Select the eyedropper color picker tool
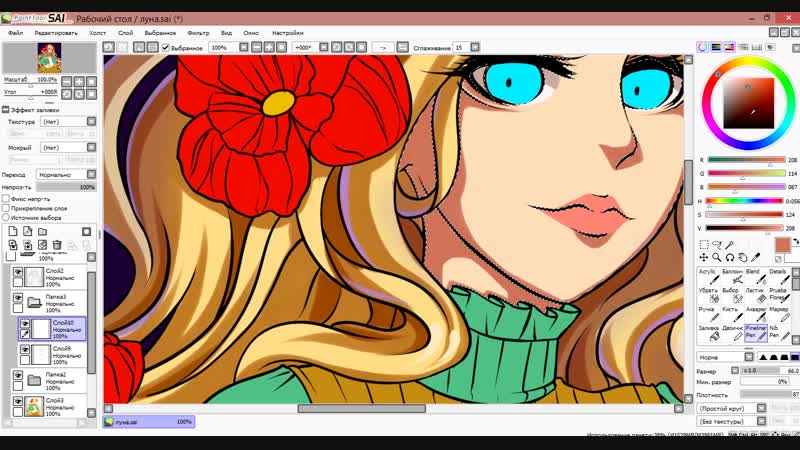The width and height of the screenshot is (800, 450). point(756,258)
